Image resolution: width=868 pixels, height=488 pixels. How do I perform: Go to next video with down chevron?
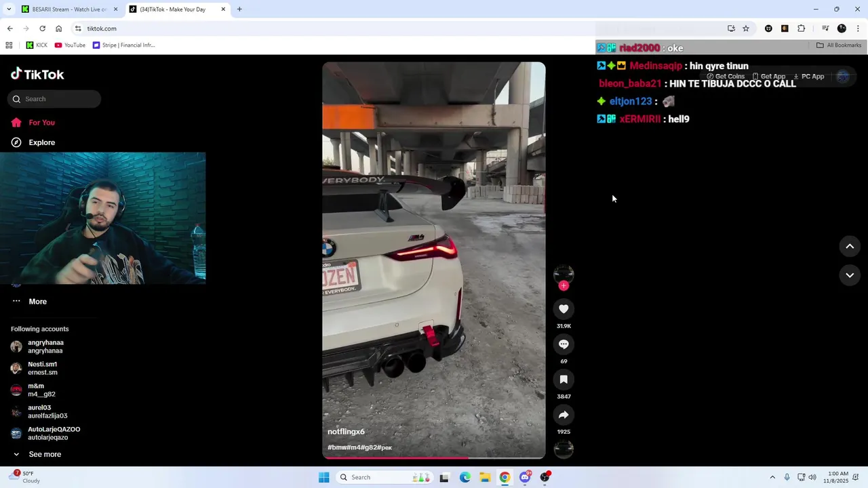click(850, 275)
